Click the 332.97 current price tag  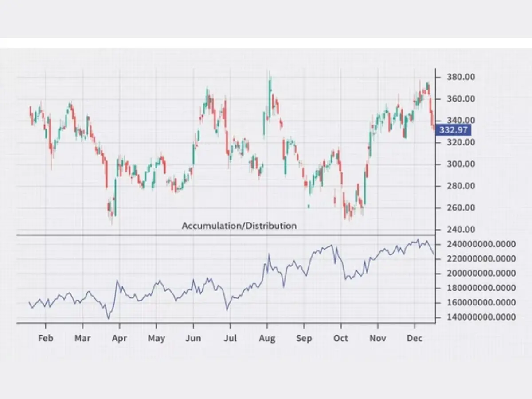(452, 130)
